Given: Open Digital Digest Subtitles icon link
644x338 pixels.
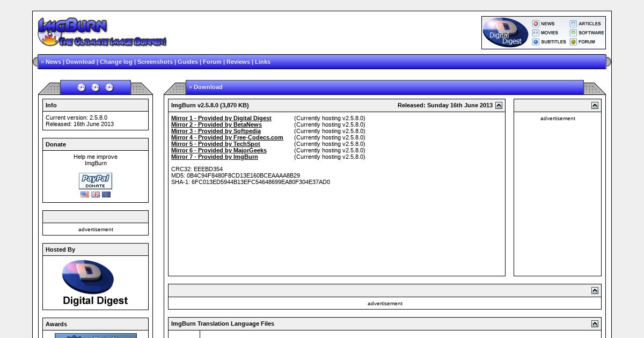Looking at the screenshot, I should [549, 42].
